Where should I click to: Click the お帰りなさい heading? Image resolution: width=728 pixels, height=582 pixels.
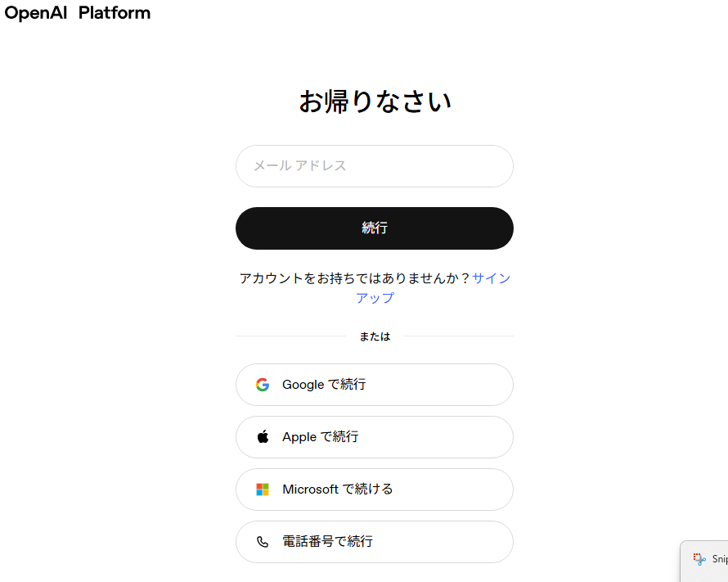coord(375,102)
